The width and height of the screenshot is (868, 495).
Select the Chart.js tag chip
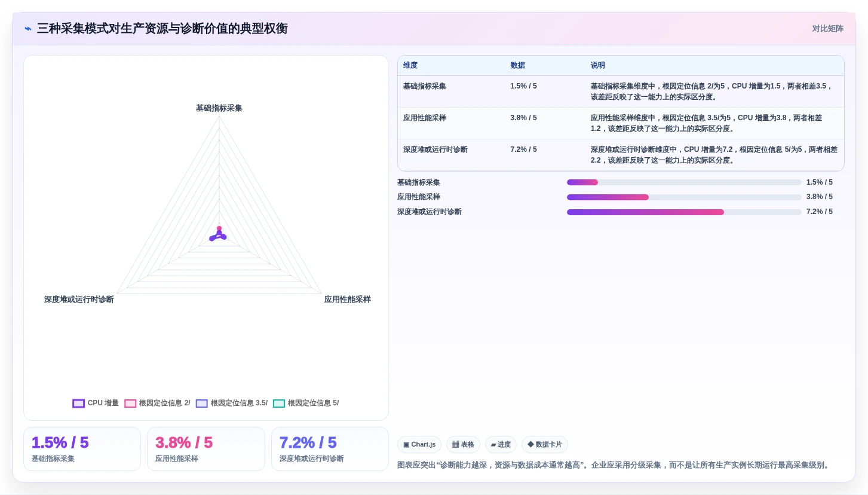419,444
